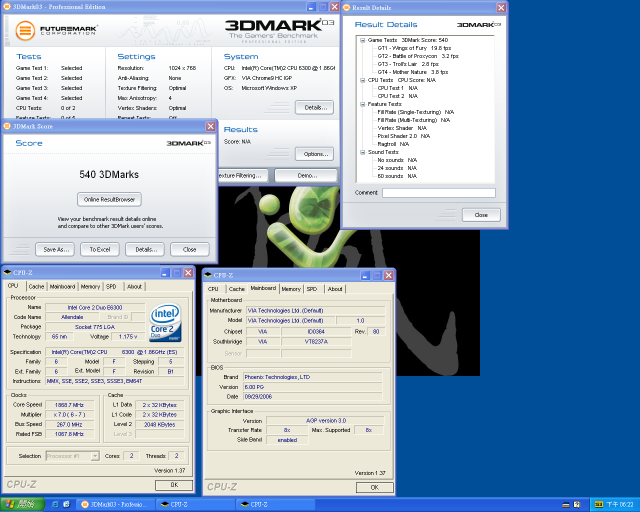Click 3DMark03 taskbar button
The width and height of the screenshot is (640, 512).
coord(116,505)
